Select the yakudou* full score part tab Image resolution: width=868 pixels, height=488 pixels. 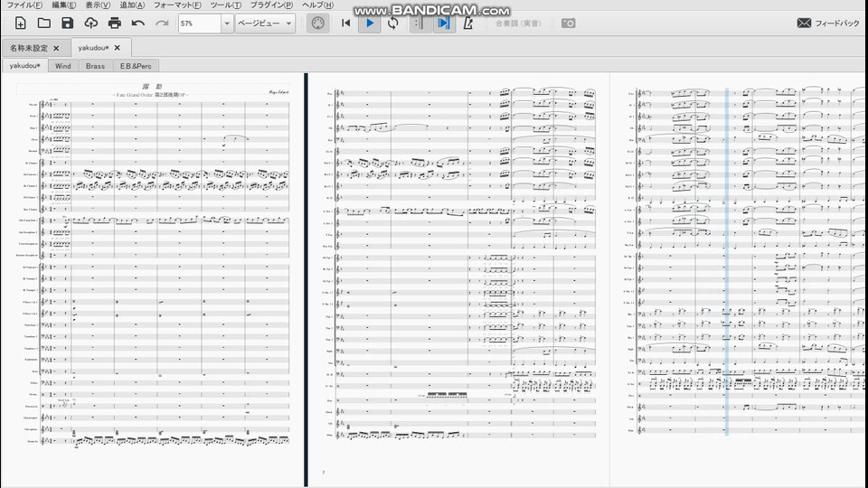(25, 66)
